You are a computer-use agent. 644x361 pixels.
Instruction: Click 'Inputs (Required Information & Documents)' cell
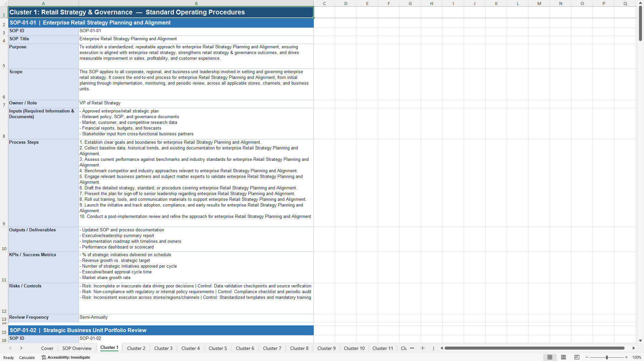pos(43,124)
